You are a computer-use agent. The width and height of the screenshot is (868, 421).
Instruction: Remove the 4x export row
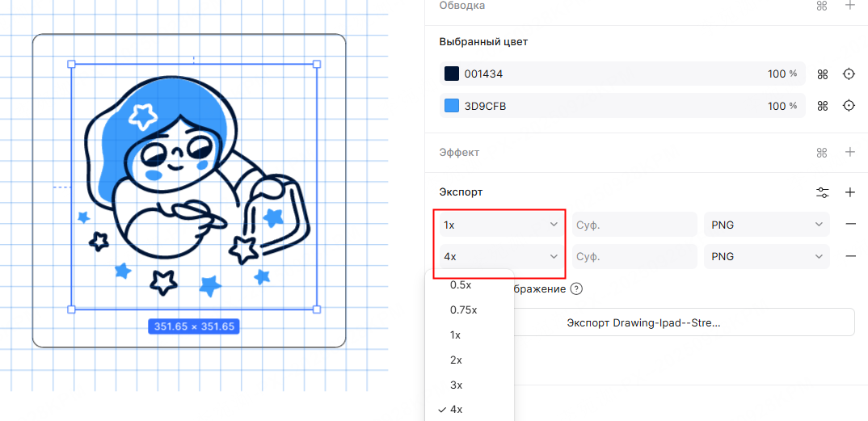click(850, 256)
